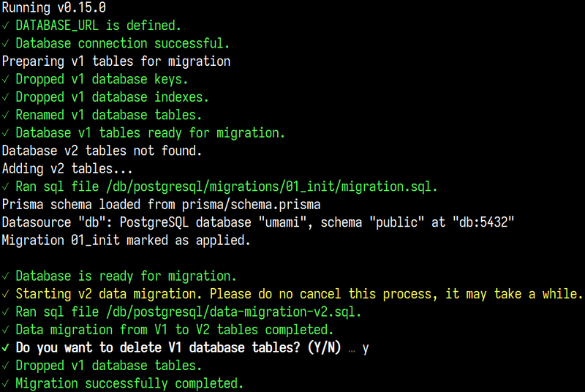Click the Running v0.15.0 version text

point(53,7)
